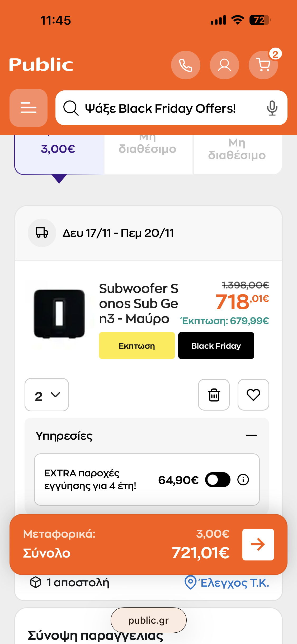Go to home via Public logo

[41, 65]
